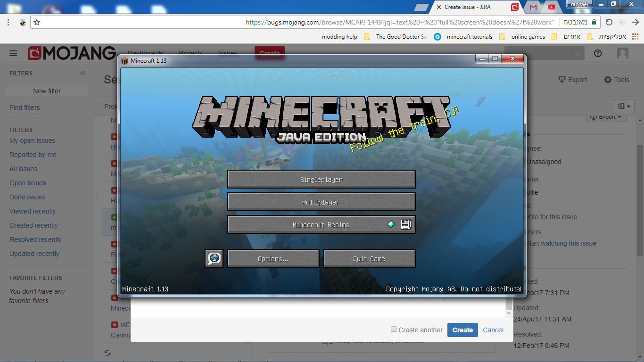
Task: Select the Done issues filter
Action: tap(28, 197)
